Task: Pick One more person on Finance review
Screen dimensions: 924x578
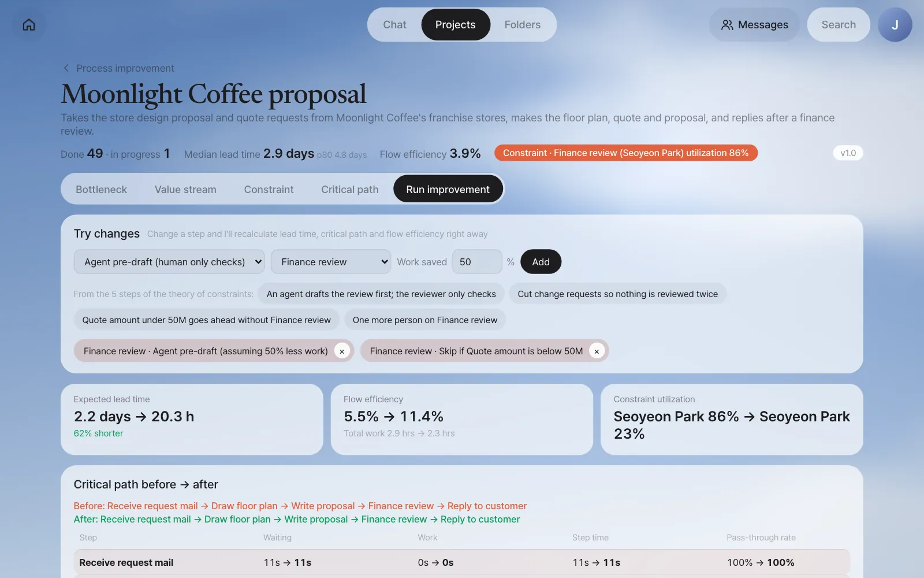Action: pos(425,320)
